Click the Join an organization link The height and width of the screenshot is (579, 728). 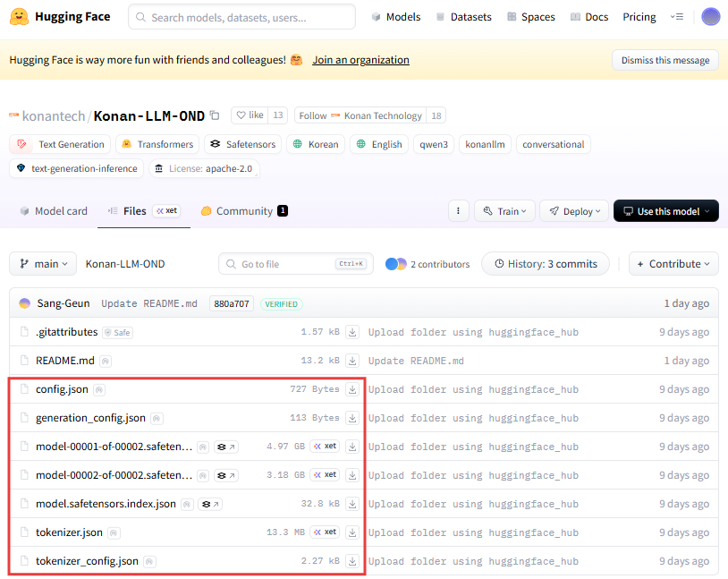tap(360, 60)
